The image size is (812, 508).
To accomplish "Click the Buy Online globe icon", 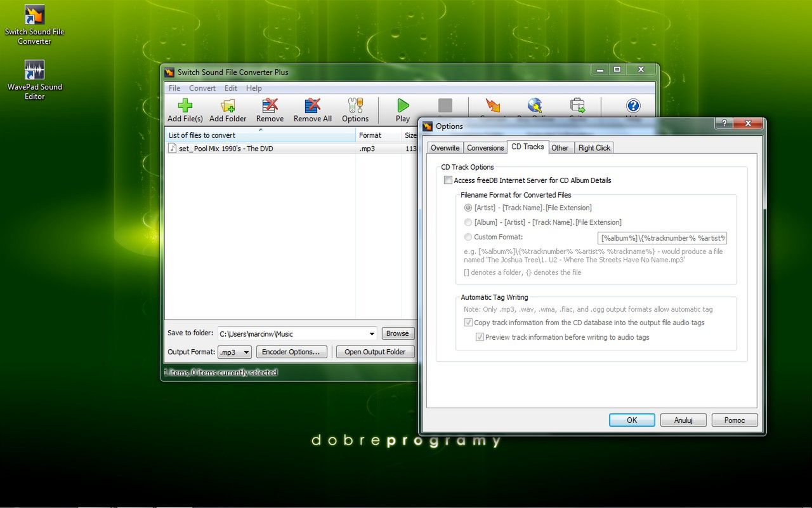I will click(535, 105).
